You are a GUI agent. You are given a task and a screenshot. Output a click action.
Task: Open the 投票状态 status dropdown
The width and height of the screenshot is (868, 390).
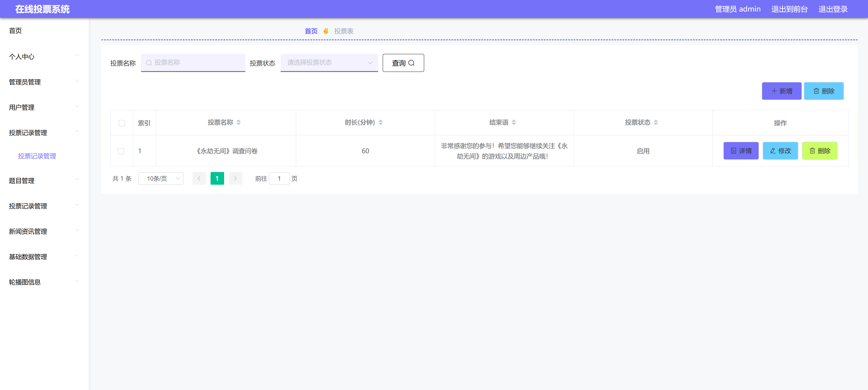click(329, 63)
